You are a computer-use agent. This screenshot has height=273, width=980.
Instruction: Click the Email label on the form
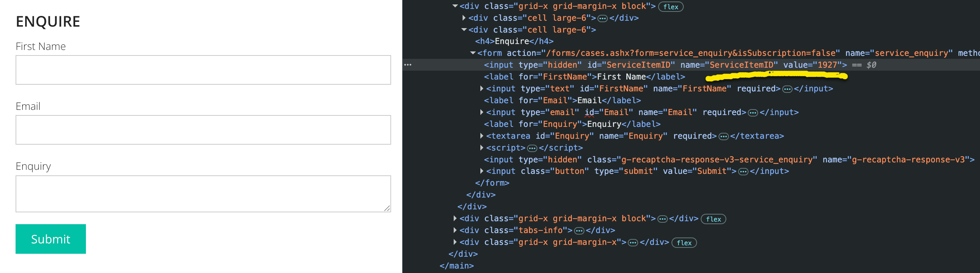tap(28, 107)
